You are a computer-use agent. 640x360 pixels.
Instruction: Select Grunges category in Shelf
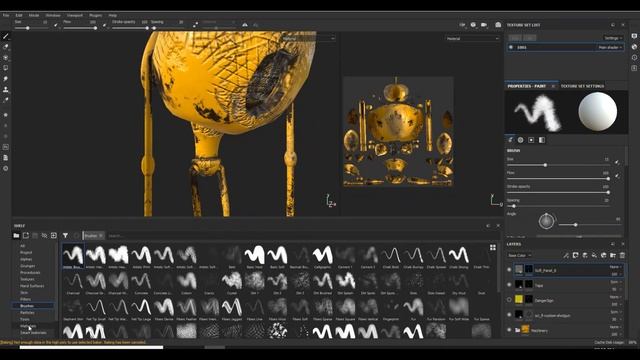pyautogui.click(x=27, y=266)
